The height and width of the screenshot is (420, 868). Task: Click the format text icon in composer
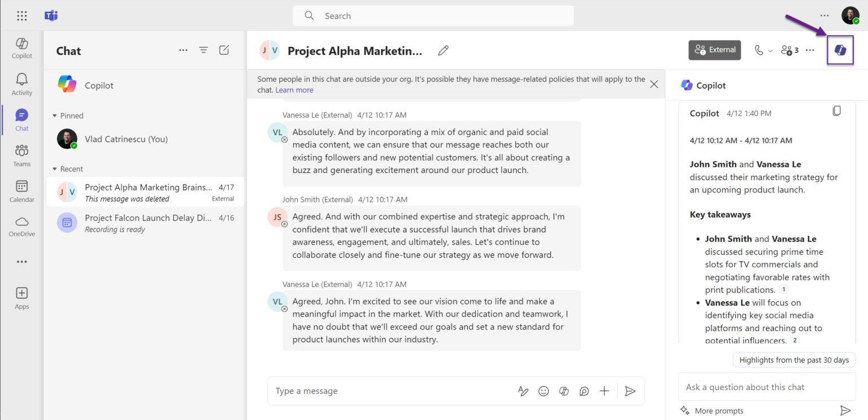tap(523, 391)
